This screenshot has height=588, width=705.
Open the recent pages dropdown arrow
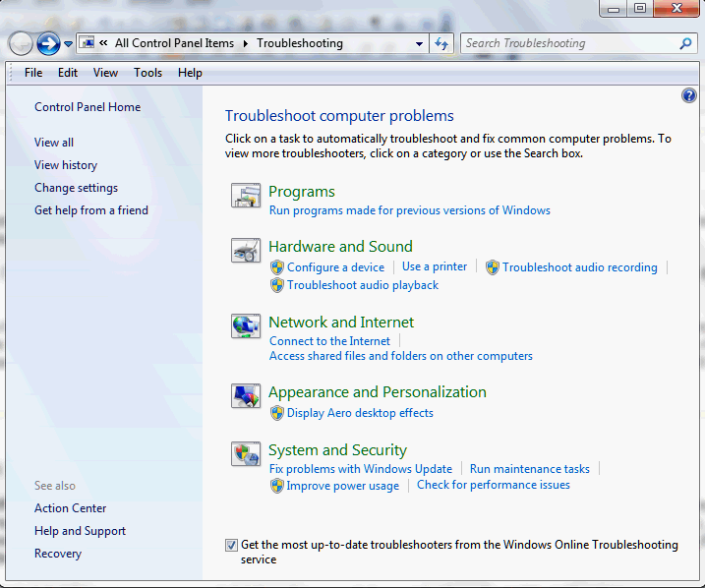click(x=68, y=44)
